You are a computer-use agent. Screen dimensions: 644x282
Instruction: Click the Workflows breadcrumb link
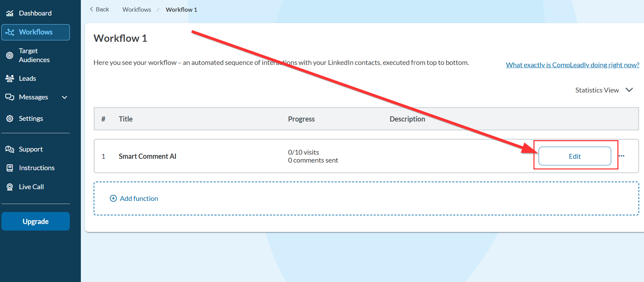pos(137,10)
